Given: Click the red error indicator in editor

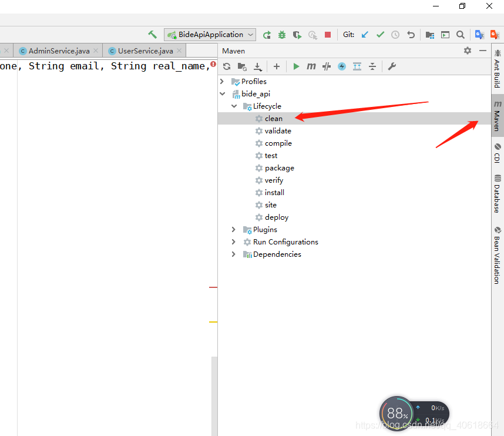Looking at the screenshot, I should pos(213,64).
